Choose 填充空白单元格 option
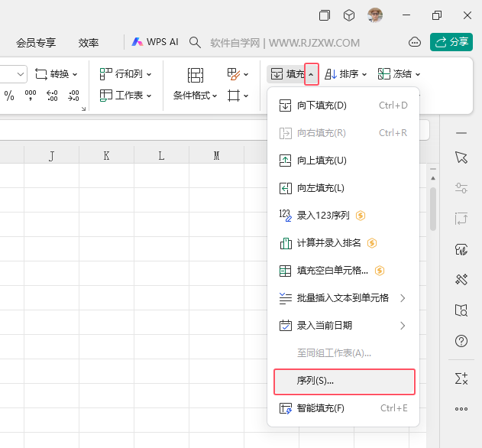This screenshot has width=482, height=448. pyautogui.click(x=344, y=271)
